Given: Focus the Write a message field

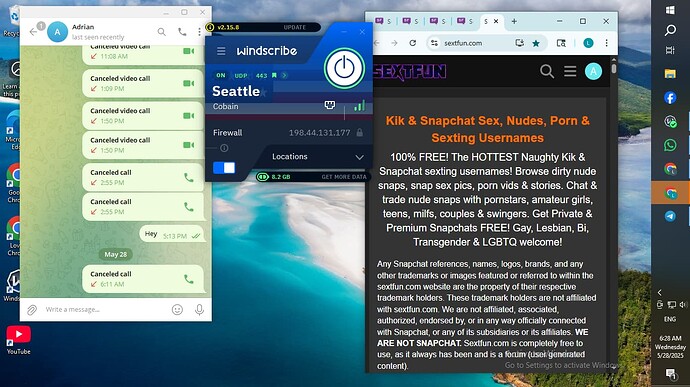Looking at the screenshot, I should pos(106,310).
